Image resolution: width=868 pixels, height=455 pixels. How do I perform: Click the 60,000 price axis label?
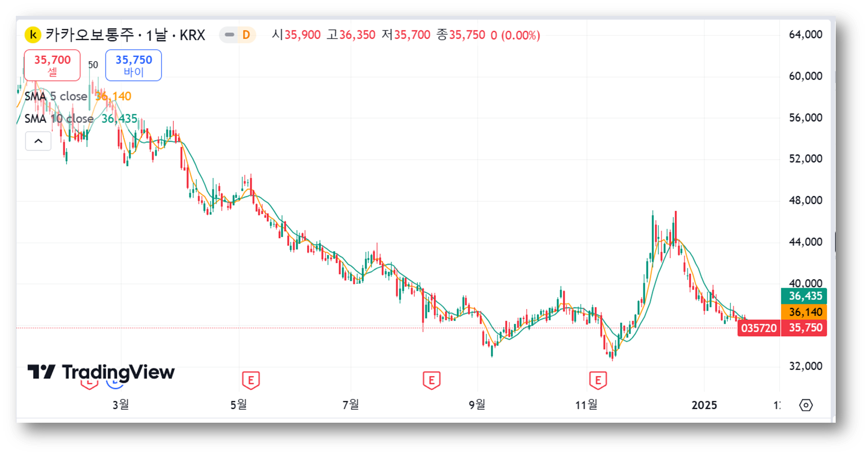click(x=805, y=76)
